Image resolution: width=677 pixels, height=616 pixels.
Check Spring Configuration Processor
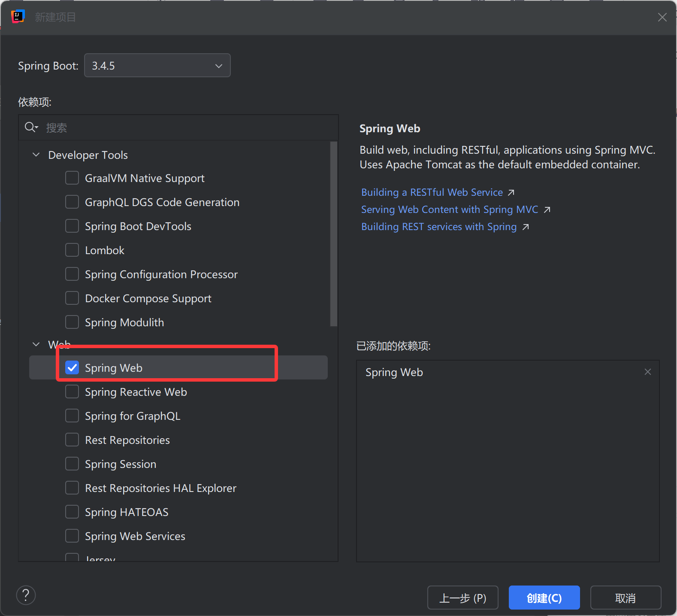72,274
